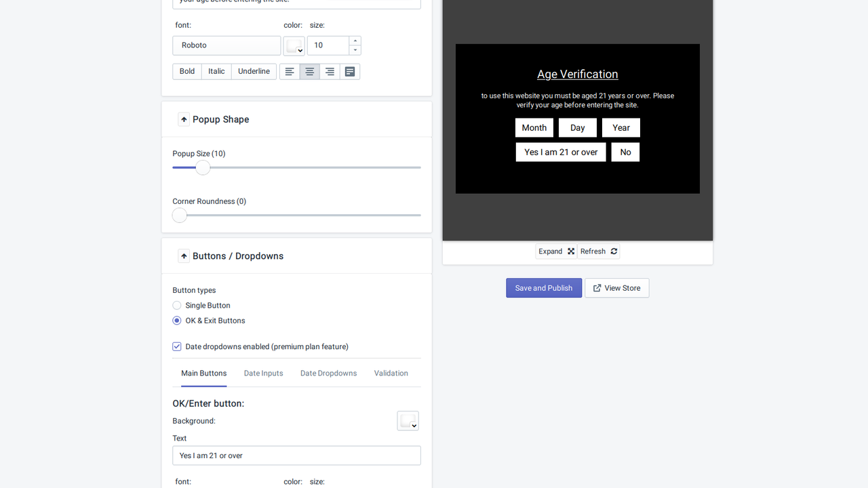Click the font size input field

coord(328,45)
